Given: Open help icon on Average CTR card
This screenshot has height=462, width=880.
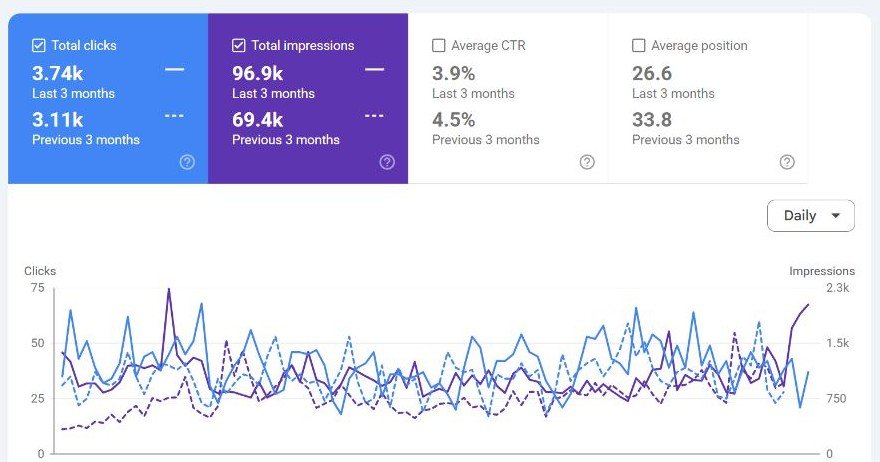Looking at the screenshot, I should pyautogui.click(x=587, y=162).
